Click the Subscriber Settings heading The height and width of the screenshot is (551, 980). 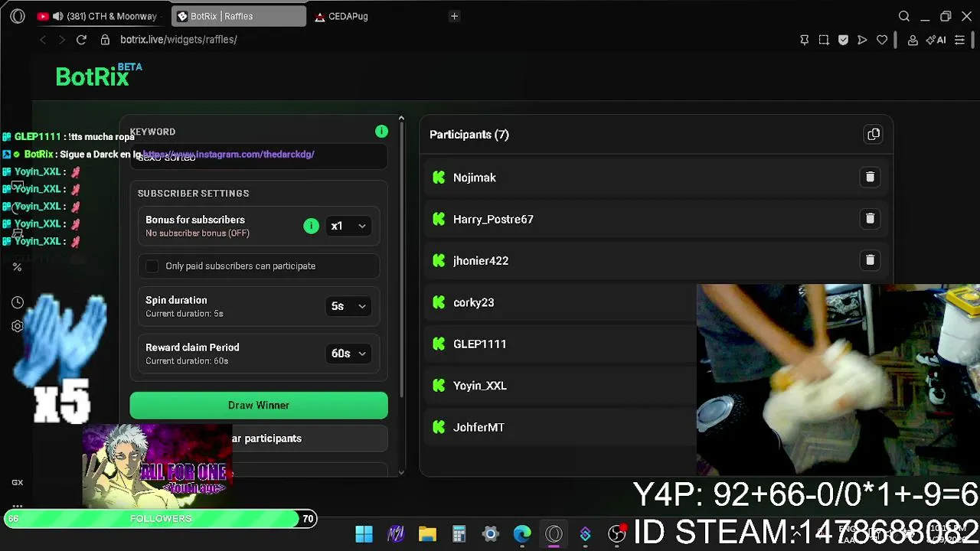coord(193,194)
